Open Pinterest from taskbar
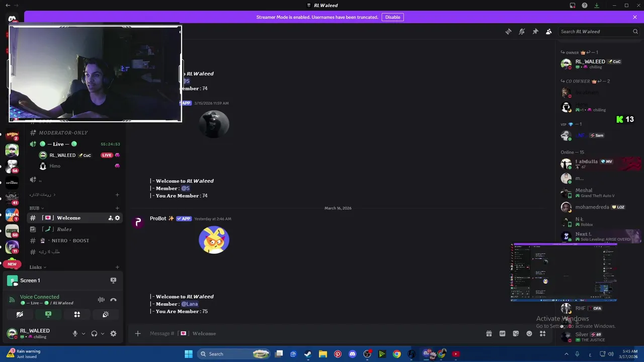644x362 pixels. coord(338,354)
